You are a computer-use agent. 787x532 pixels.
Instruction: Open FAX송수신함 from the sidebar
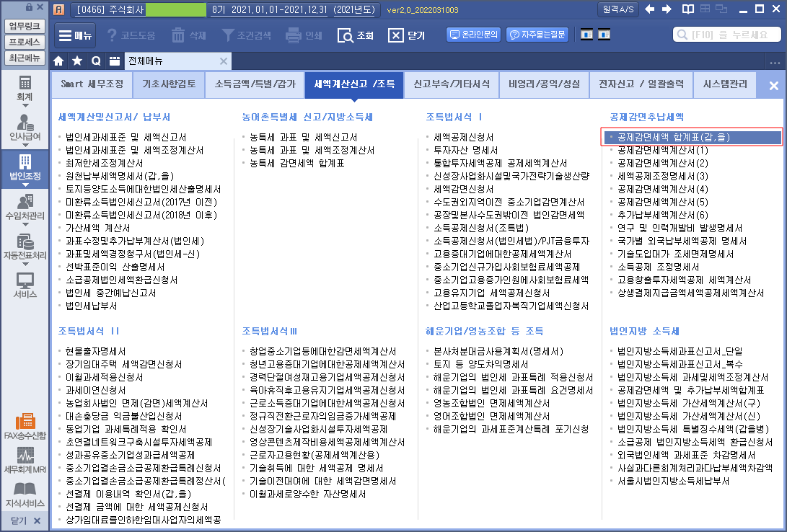[25, 427]
